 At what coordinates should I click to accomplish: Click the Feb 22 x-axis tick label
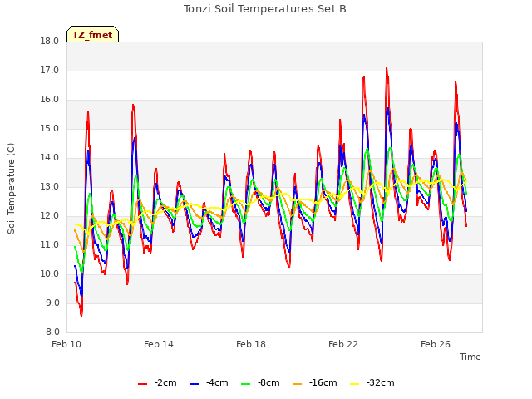pos(343,344)
